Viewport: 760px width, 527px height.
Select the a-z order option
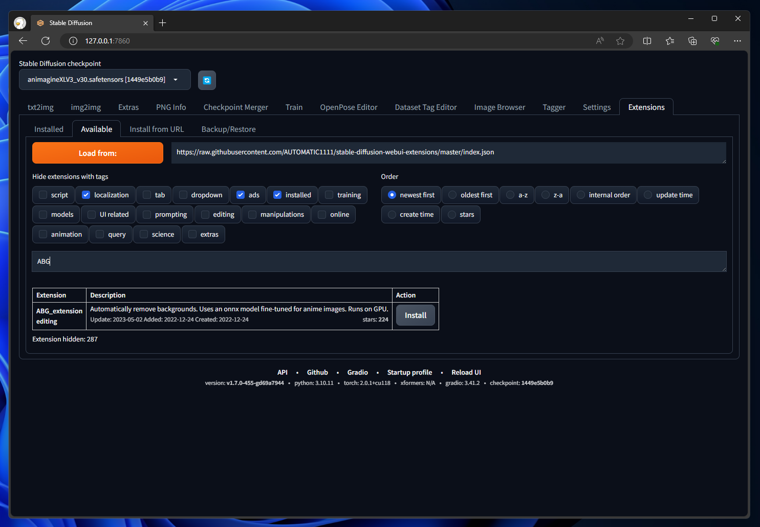click(510, 195)
